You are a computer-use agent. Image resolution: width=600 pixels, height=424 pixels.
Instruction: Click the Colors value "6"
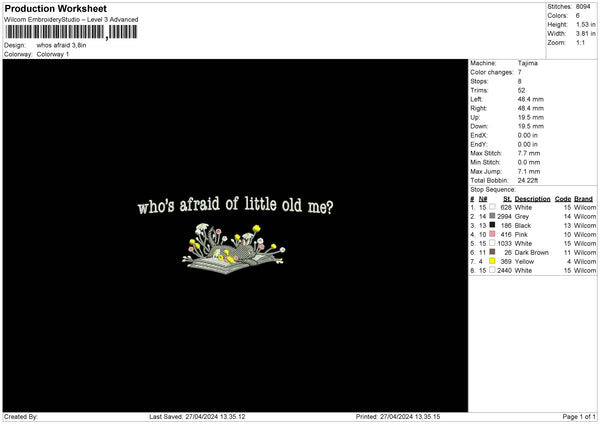click(578, 16)
